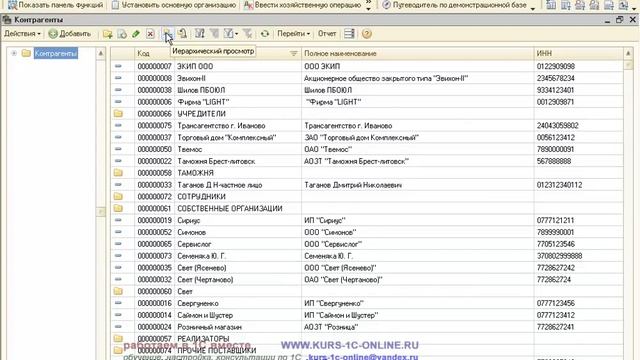Select the Таможня Брест-литовск name cell
This screenshot has width=640, height=360.
click(238, 161)
